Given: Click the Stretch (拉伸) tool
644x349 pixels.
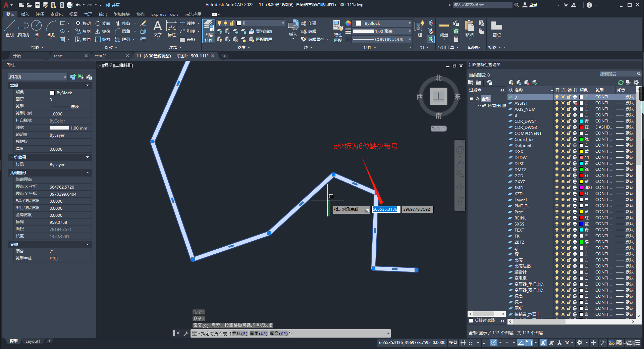Looking at the screenshot, I should tap(83, 39).
